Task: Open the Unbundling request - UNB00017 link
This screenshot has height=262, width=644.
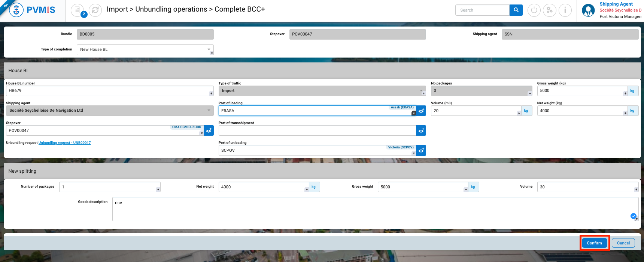Action: 64,143
